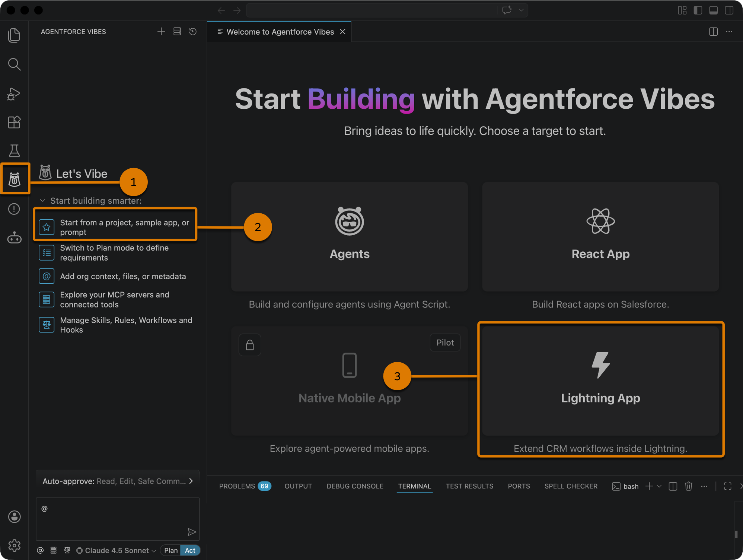743x560 pixels.
Task: Open the Search view in activity bar
Action: click(x=14, y=64)
